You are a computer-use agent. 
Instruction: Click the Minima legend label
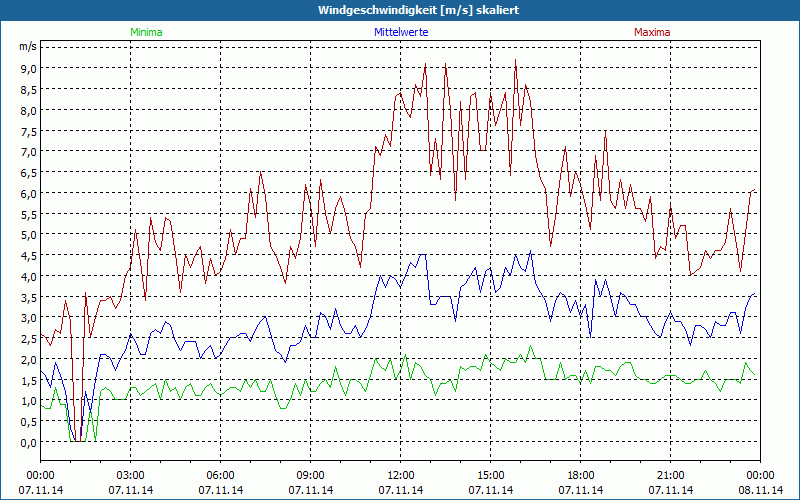[146, 32]
